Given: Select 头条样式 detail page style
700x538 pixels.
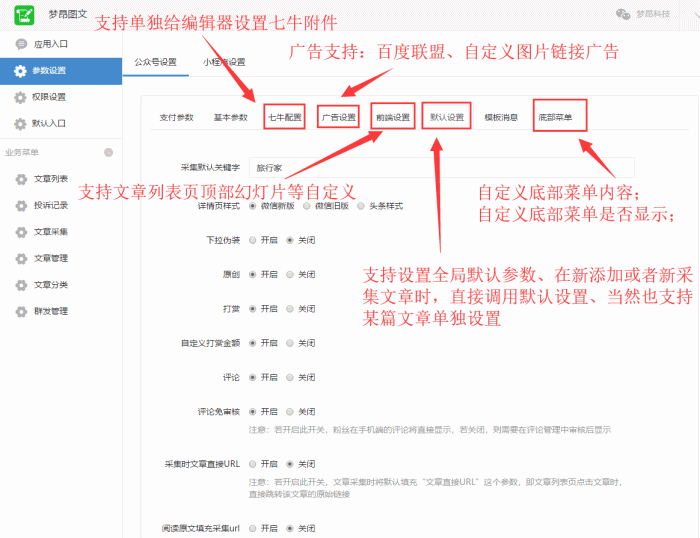Looking at the screenshot, I should point(361,206).
